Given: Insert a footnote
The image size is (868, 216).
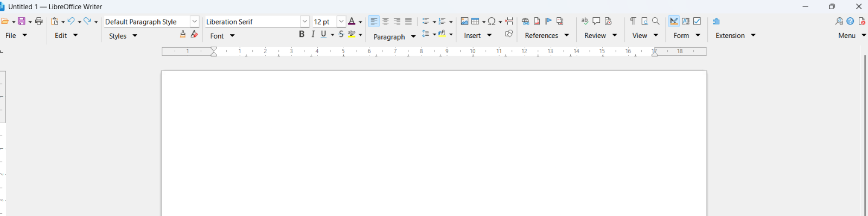Looking at the screenshot, I should pyautogui.click(x=537, y=22).
